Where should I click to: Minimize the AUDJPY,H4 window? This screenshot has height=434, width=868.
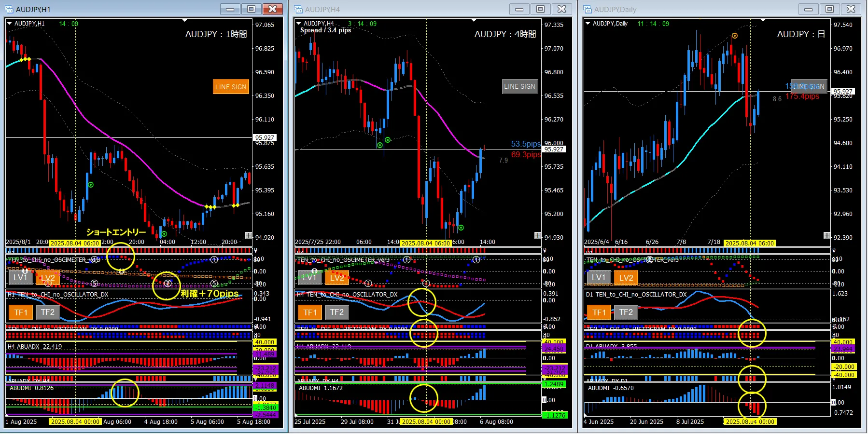point(519,9)
